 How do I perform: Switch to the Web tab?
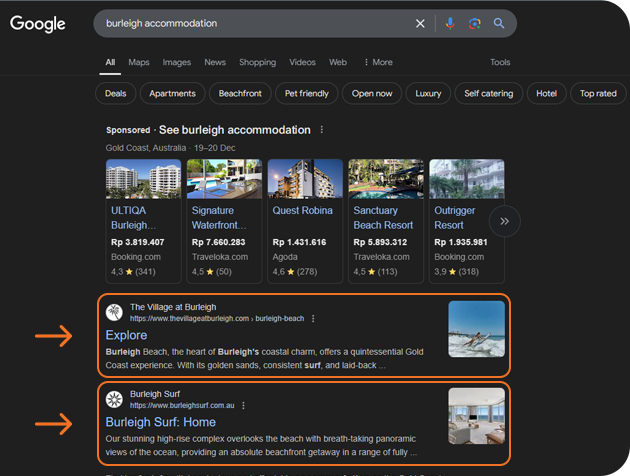click(x=338, y=62)
